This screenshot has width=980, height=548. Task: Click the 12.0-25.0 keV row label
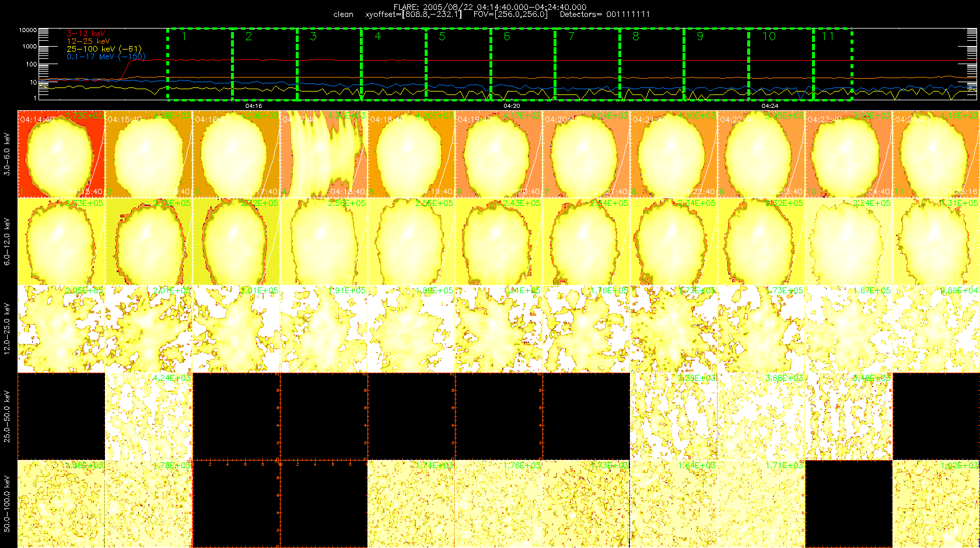click(x=7, y=329)
